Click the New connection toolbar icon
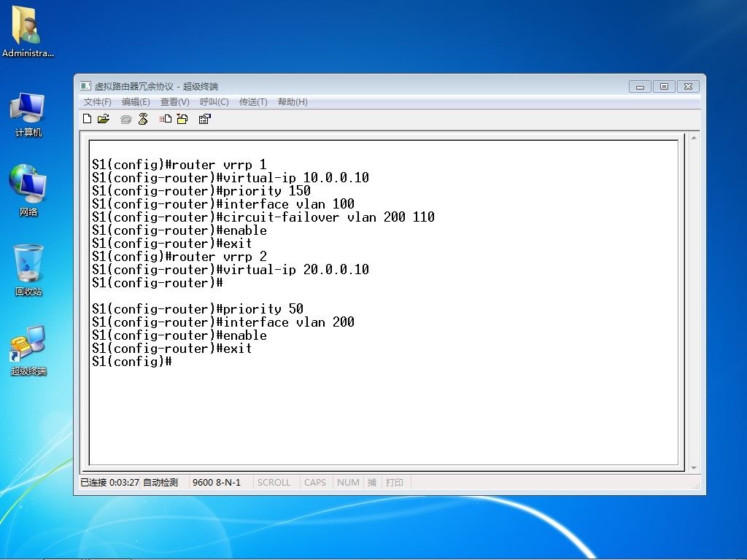 coord(88,119)
